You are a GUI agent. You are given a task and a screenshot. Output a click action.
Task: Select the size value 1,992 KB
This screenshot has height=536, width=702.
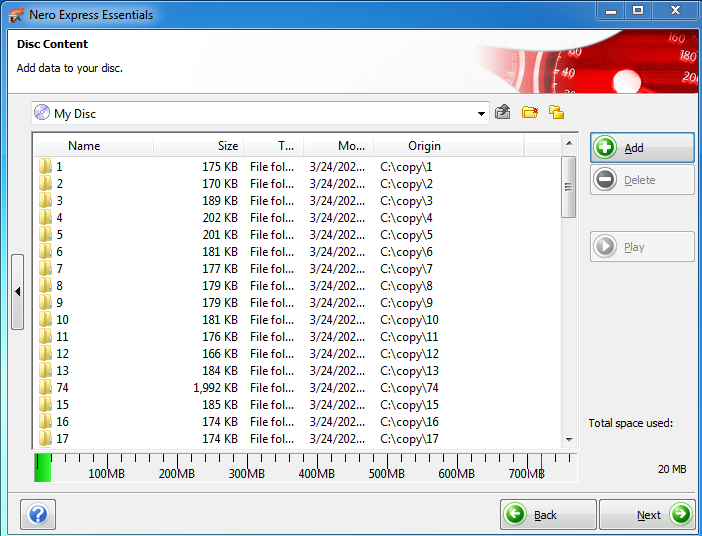click(x=215, y=388)
